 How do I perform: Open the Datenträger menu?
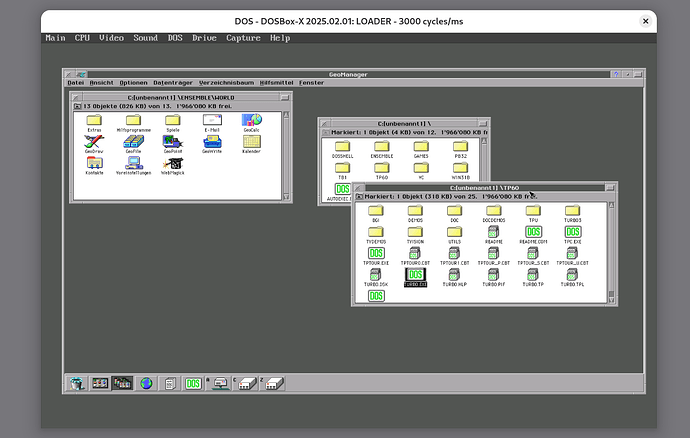point(173,83)
